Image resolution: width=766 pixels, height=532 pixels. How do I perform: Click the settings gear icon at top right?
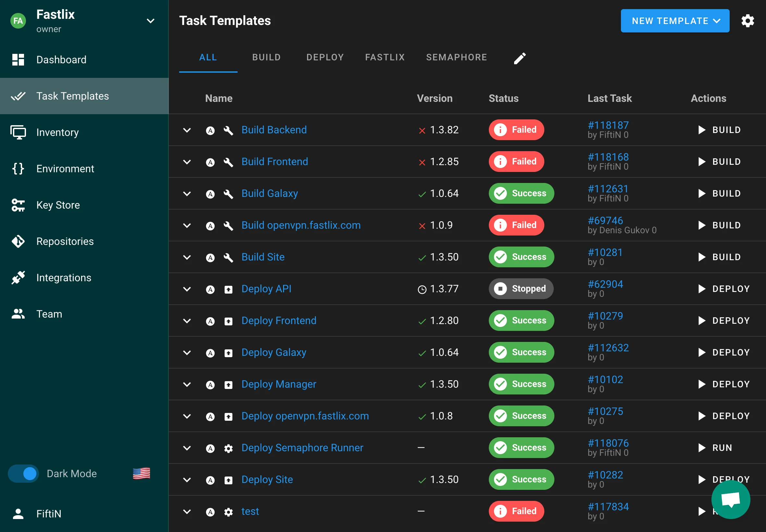click(747, 21)
